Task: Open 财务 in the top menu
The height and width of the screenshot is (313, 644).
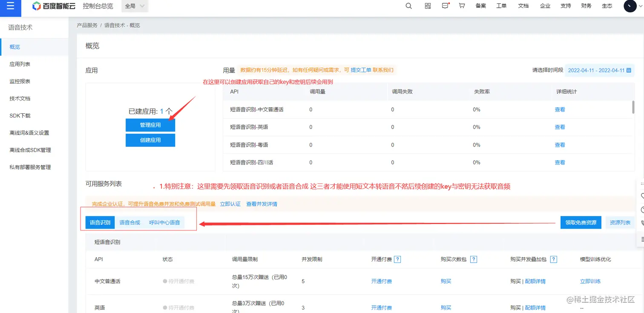Action: pyautogui.click(x=586, y=6)
